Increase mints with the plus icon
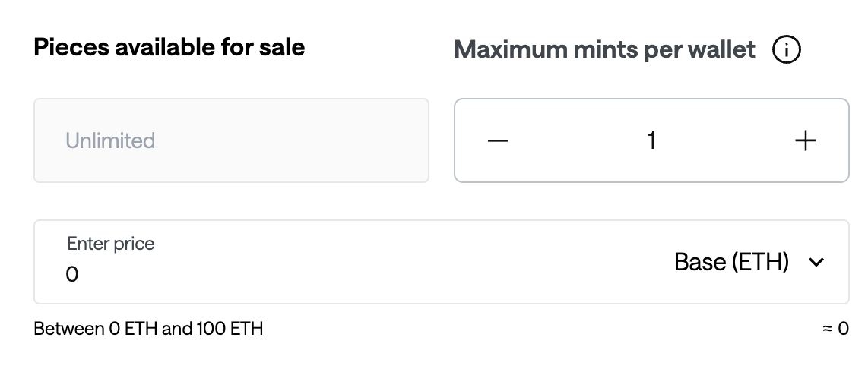The height and width of the screenshot is (369, 868). click(x=805, y=141)
